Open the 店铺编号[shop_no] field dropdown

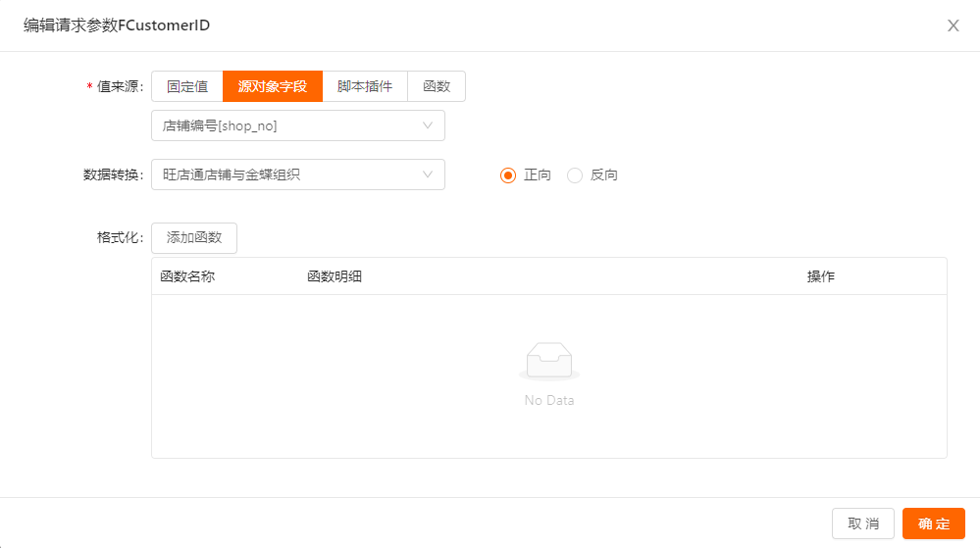tap(297, 125)
